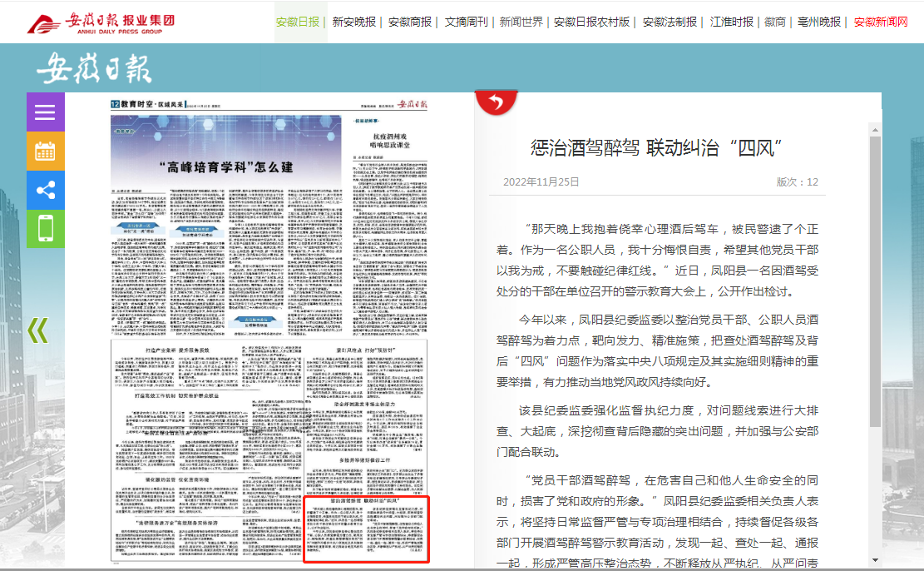The width and height of the screenshot is (924, 571).
Task: Click the scrollbar up arrow in article panel
Action: 875,129
